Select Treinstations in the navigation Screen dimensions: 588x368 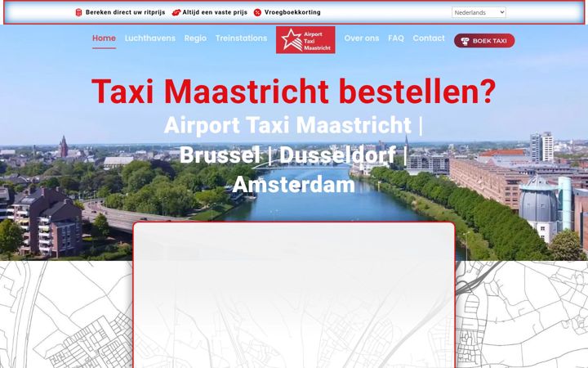coord(241,38)
